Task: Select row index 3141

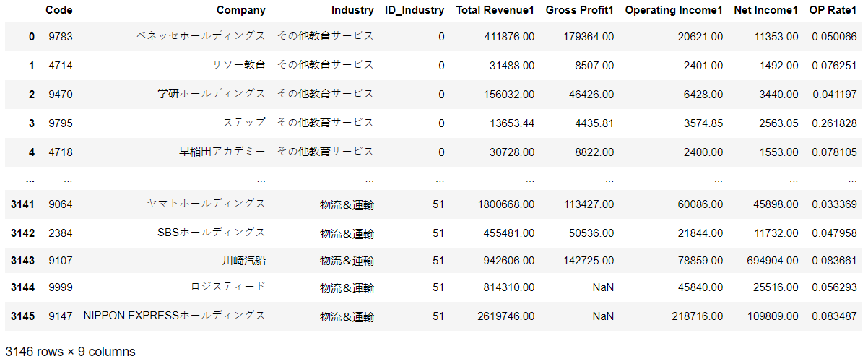Action: tap(22, 204)
